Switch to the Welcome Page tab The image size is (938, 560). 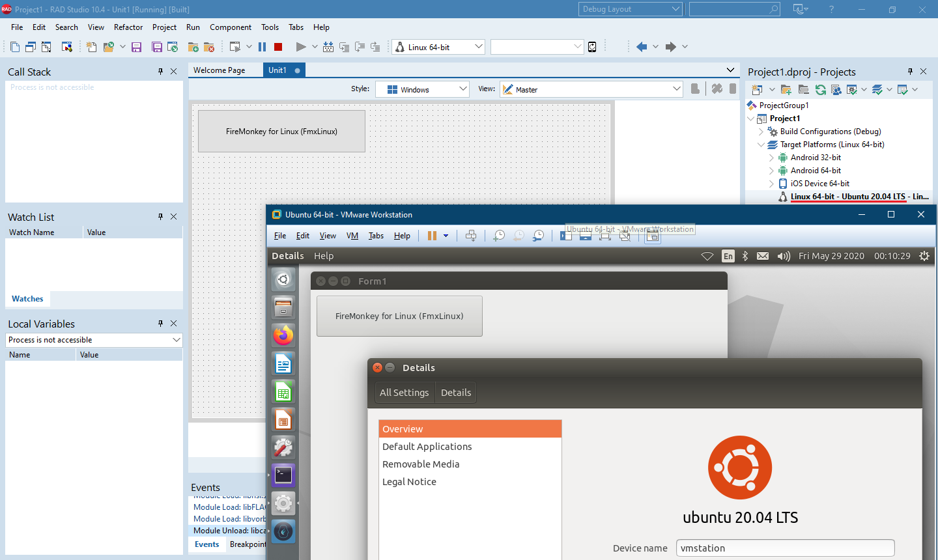pos(220,70)
